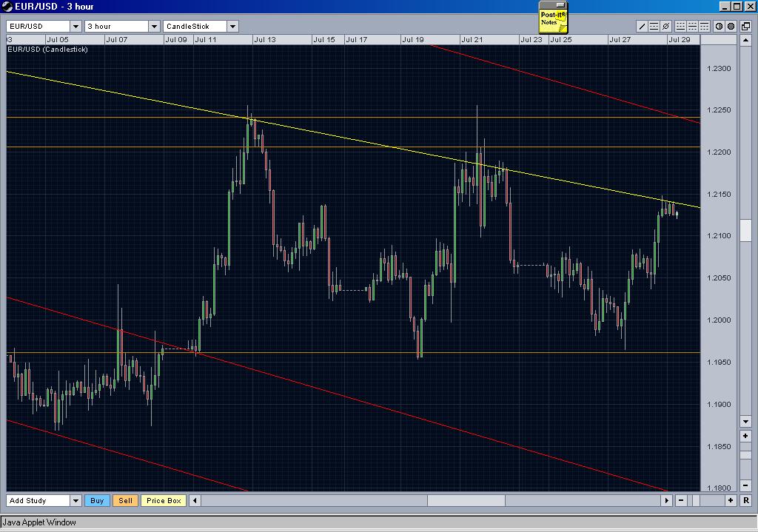Viewport: 758px width, 532px height.
Task: Select the trendline drawing tool
Action: (642, 26)
